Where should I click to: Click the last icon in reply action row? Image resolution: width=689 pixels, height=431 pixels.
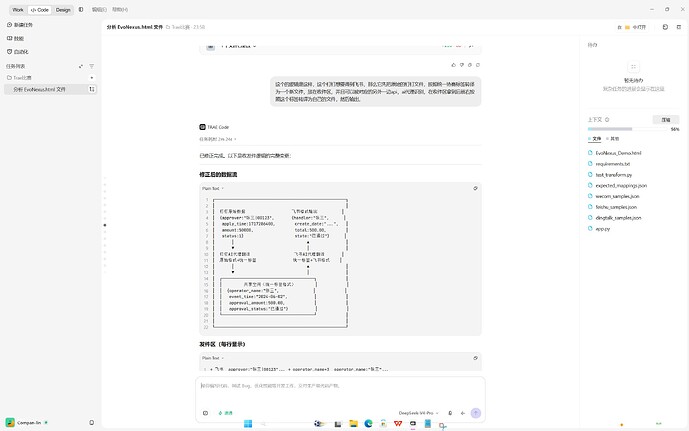tap(478, 65)
